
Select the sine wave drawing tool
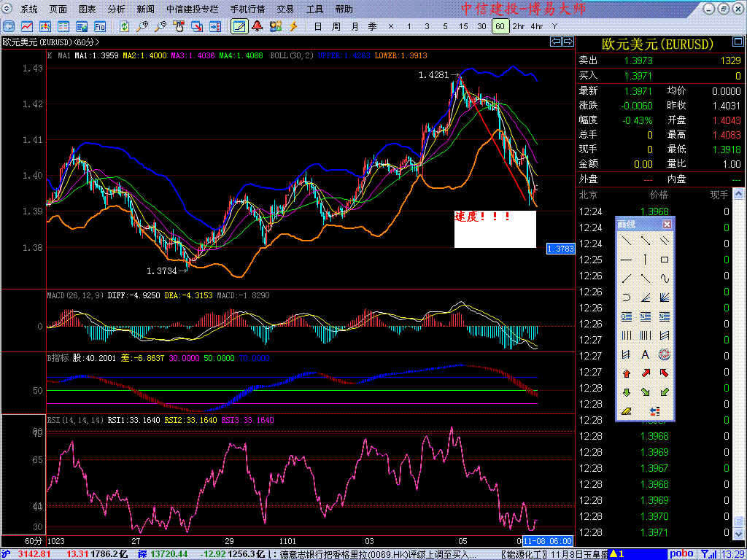664,278
